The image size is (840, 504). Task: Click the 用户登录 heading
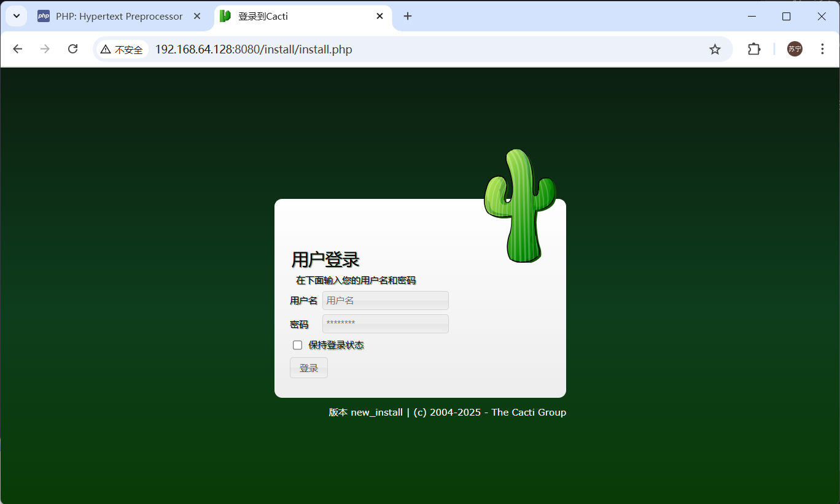325,260
